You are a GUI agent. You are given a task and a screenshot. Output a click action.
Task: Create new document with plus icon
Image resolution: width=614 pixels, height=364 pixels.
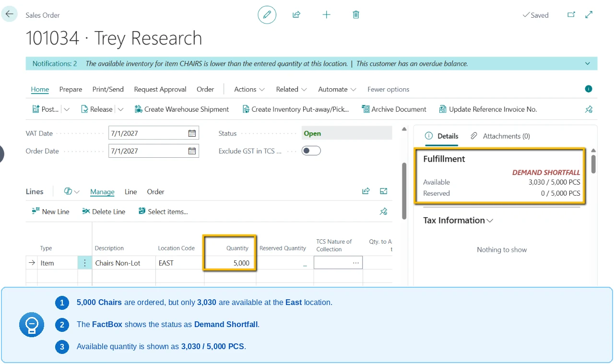click(x=326, y=15)
